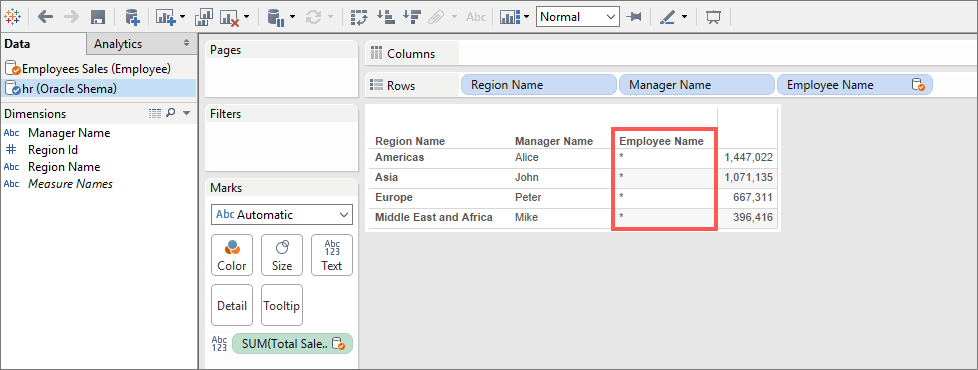Click the Employee Name column header in table

tap(661, 141)
